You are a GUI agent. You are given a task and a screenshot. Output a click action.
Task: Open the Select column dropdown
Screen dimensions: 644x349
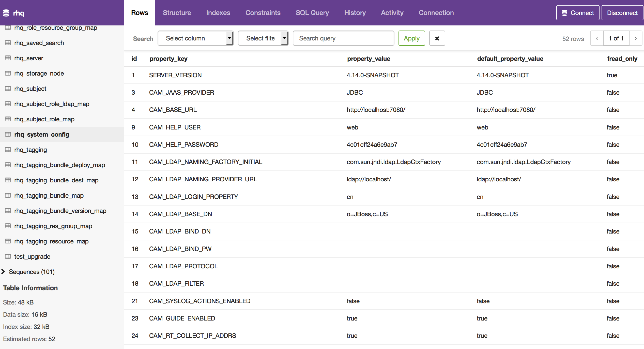click(x=195, y=38)
